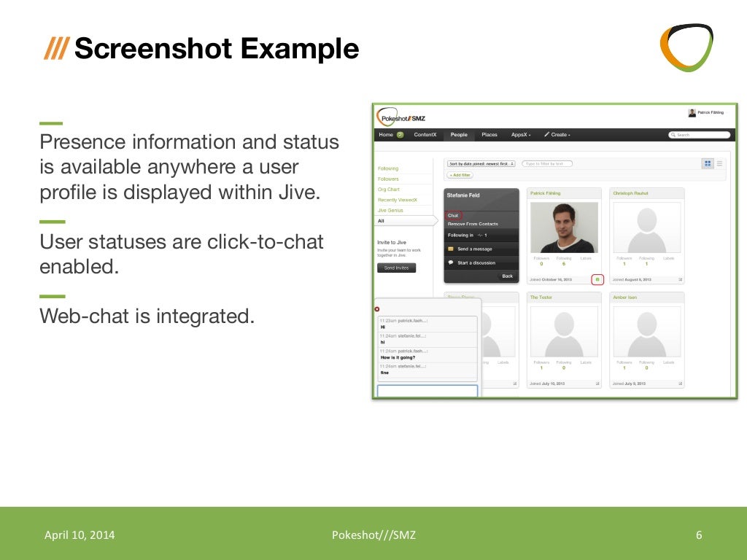Click the green presence status on Patrick Fähling's card
The width and height of the screenshot is (747, 560).
[x=597, y=279]
